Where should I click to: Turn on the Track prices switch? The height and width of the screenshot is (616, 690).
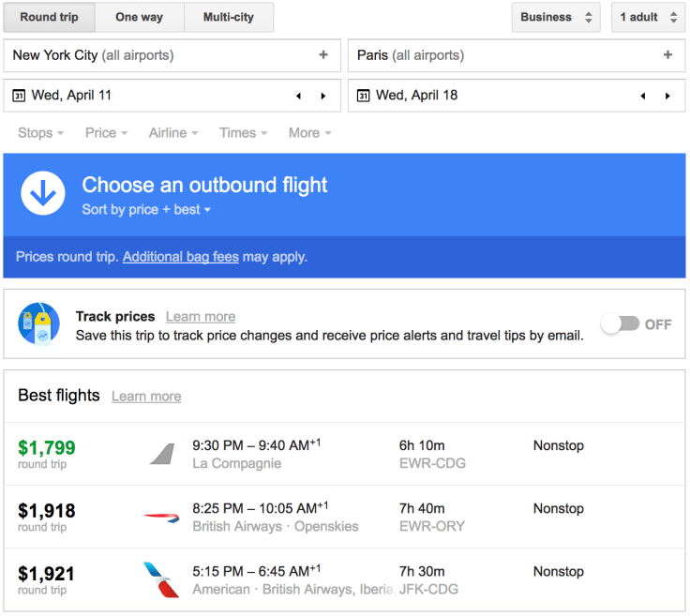621,323
